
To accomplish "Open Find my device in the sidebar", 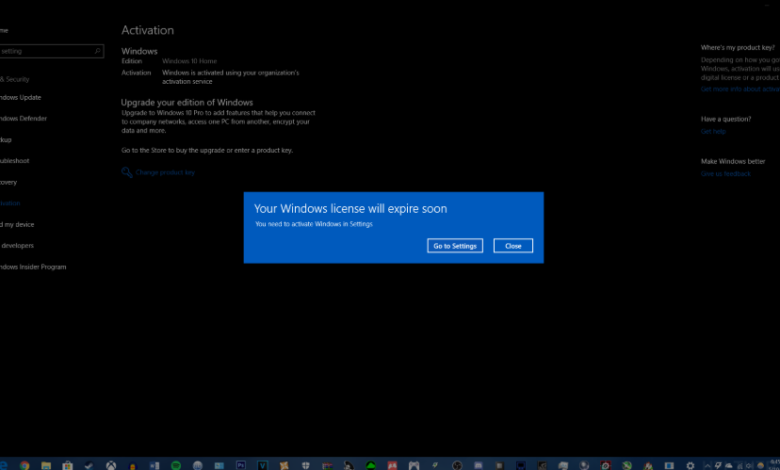I will coord(17,224).
